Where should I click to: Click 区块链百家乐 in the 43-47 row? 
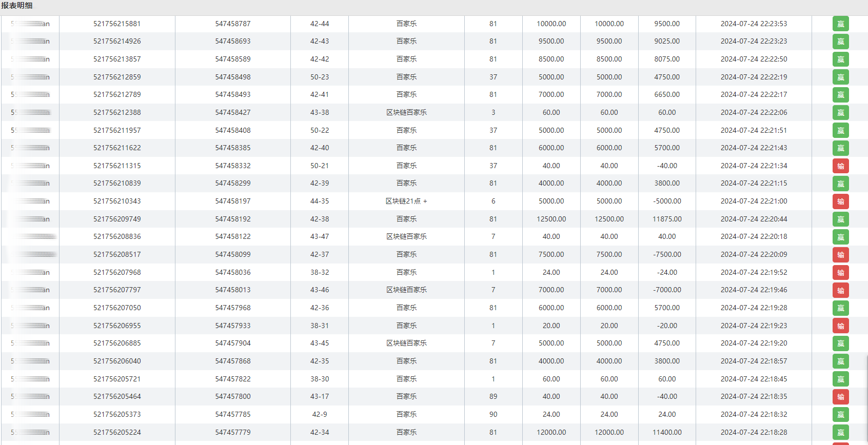point(406,236)
